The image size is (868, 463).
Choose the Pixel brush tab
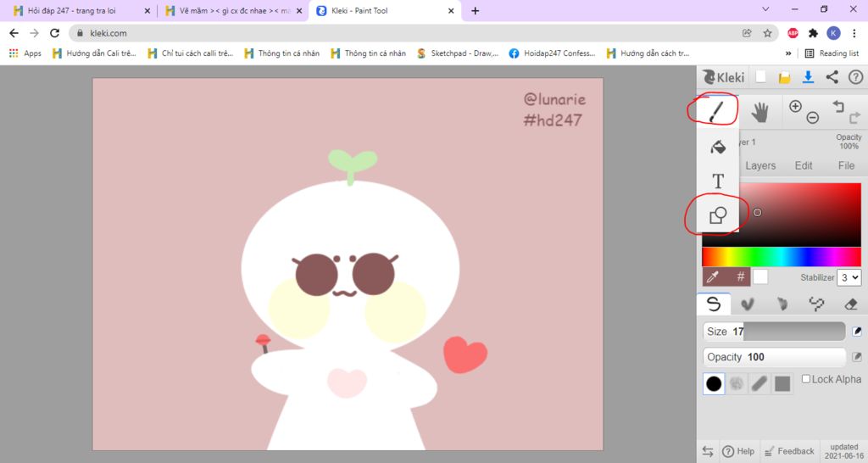tap(816, 304)
